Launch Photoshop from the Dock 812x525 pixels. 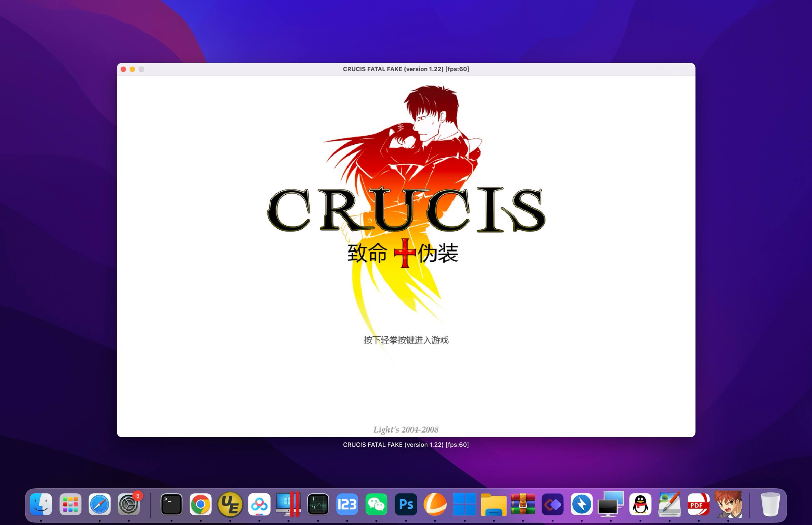click(x=406, y=504)
